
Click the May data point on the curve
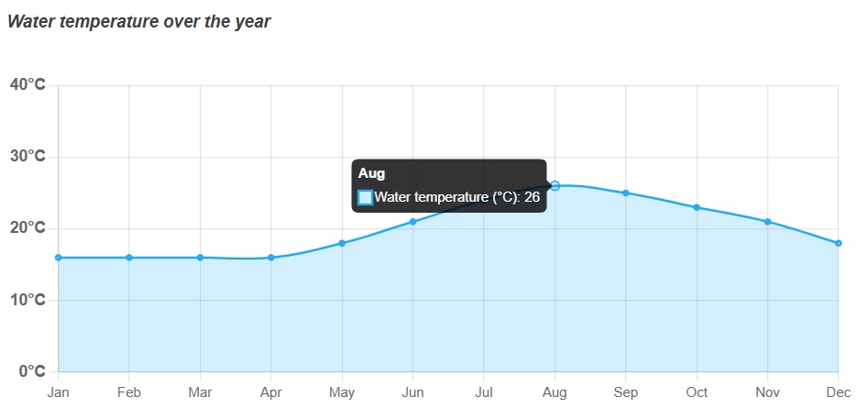point(342,243)
